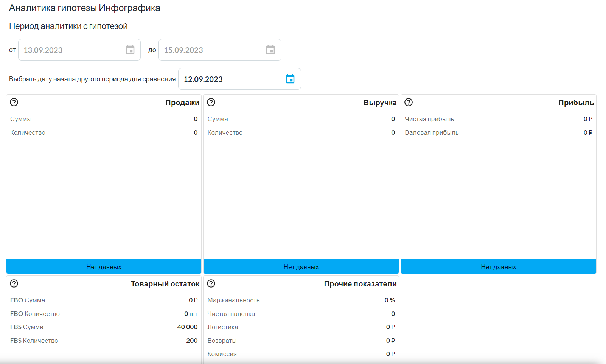The image size is (606, 364).
Task: Open calendar for the 'до' end date
Action: tap(270, 50)
